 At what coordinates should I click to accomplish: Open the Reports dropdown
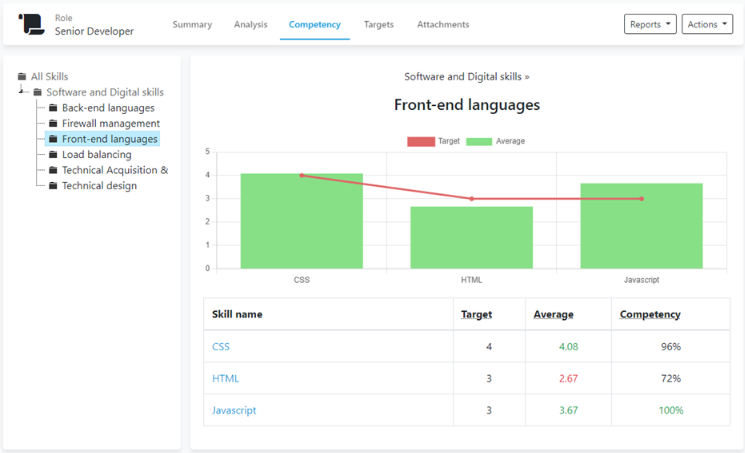[x=650, y=24]
